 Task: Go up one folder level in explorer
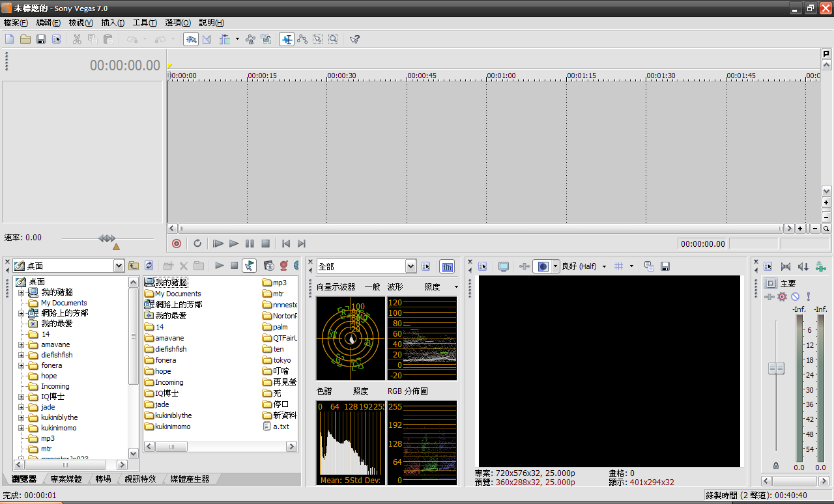tap(134, 266)
